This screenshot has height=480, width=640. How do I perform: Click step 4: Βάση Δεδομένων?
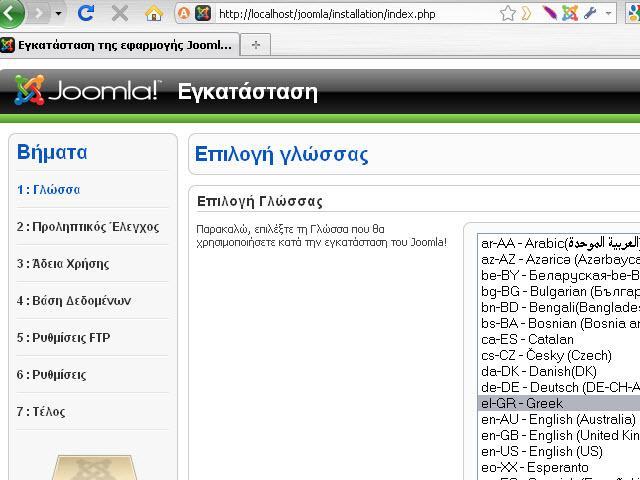coord(74,300)
